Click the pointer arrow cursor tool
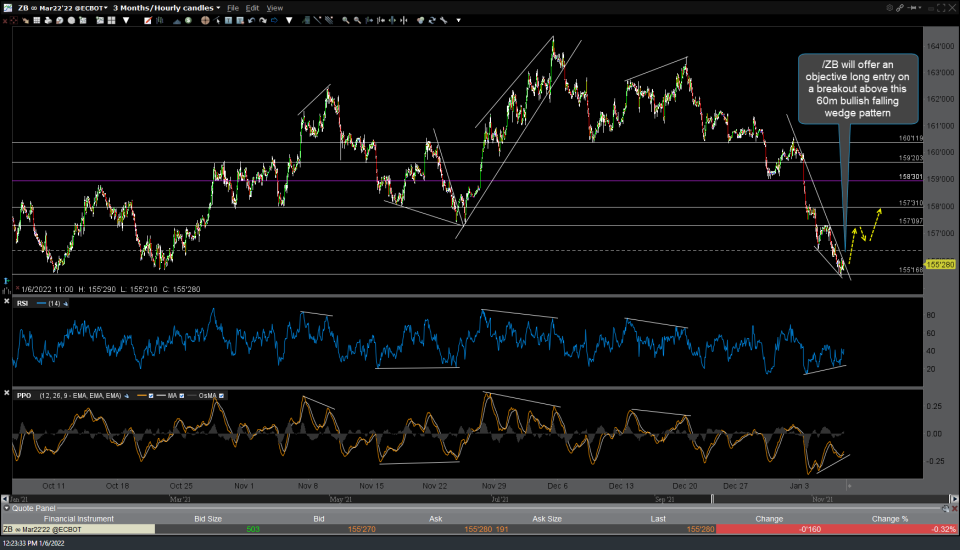The image size is (960, 550). click(217, 20)
